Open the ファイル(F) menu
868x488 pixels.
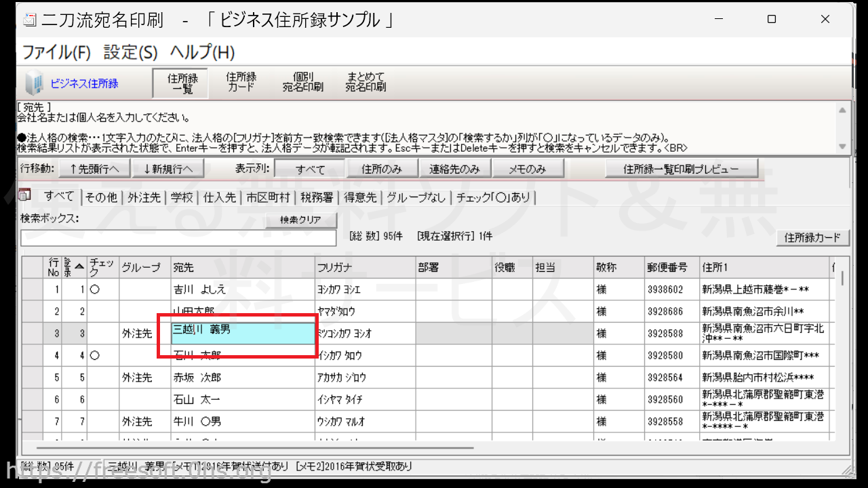(x=56, y=52)
